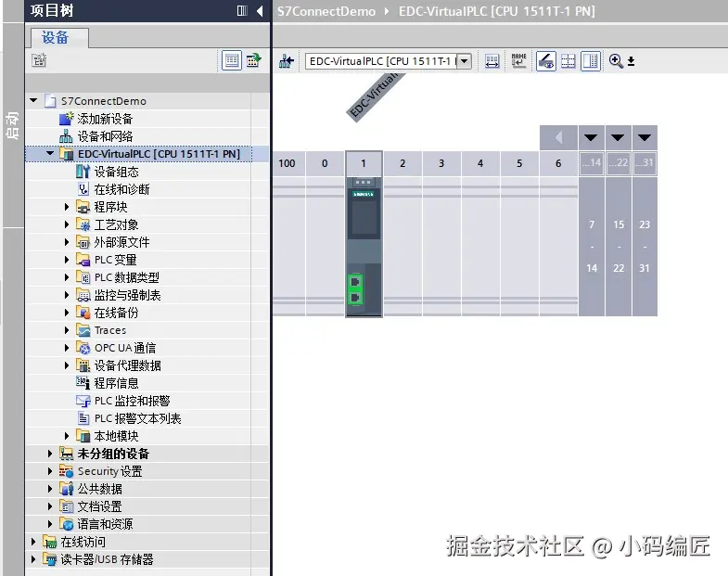
Task: Select 在线访问 tree item
Action: click(x=83, y=542)
